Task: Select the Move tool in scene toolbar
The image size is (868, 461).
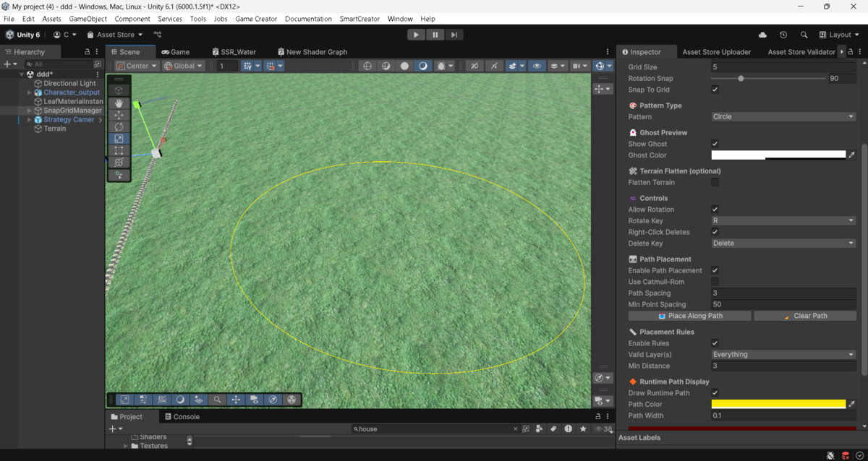Action: 119,115
